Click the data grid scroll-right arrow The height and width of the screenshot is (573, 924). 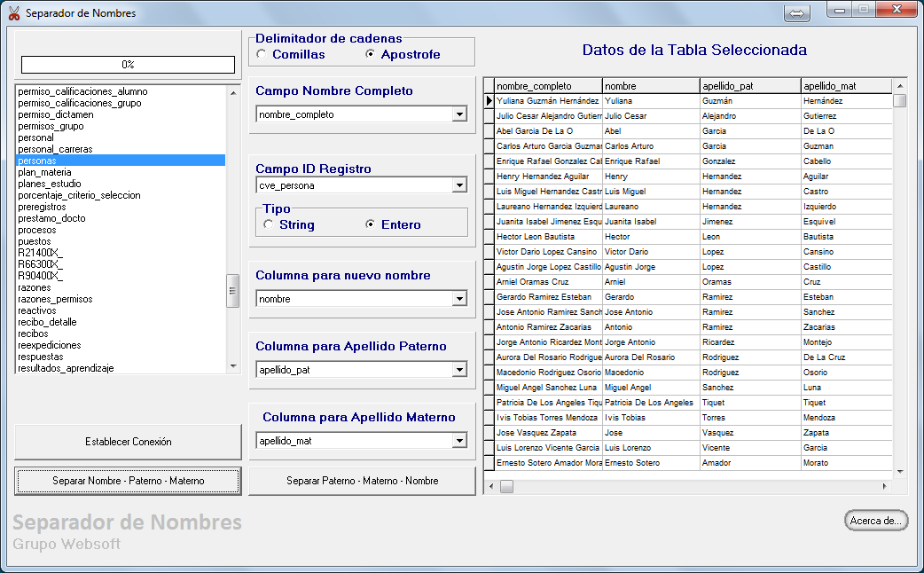pyautogui.click(x=884, y=486)
